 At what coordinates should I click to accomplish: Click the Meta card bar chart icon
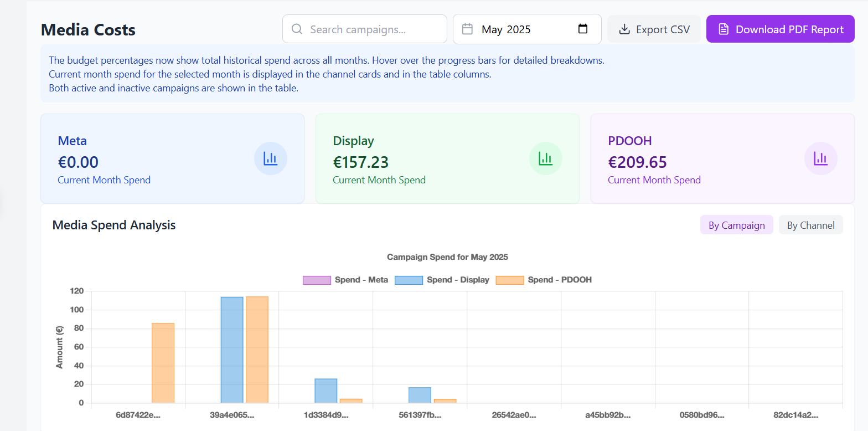[271, 158]
